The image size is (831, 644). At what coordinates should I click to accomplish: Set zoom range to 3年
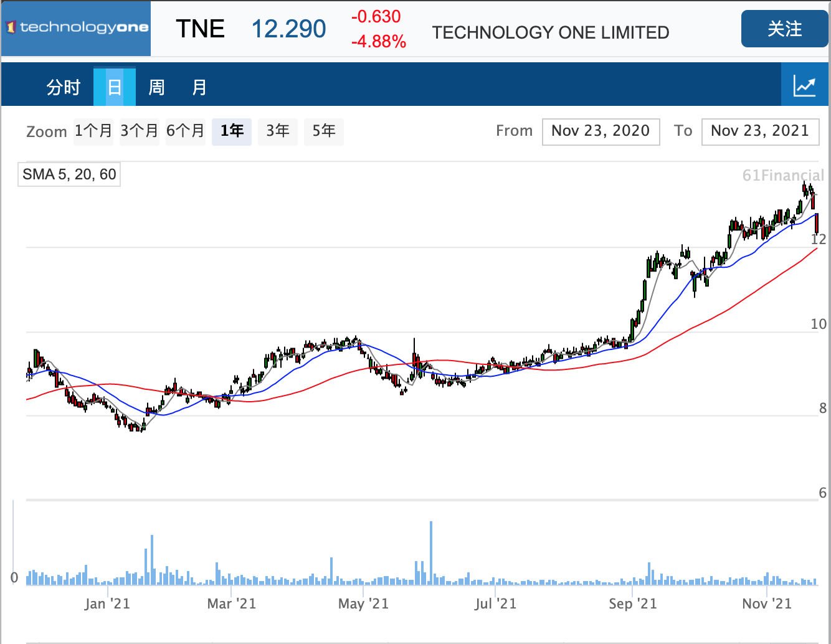pyautogui.click(x=278, y=131)
